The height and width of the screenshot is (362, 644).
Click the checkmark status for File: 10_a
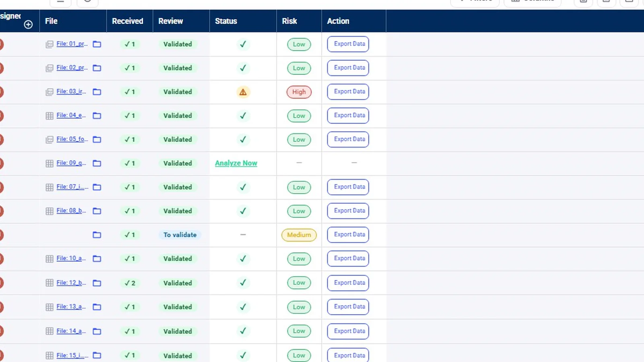click(243, 259)
